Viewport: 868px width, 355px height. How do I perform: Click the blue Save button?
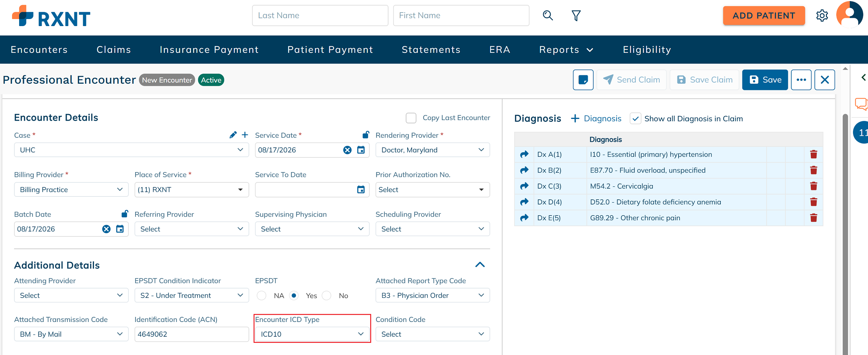tap(765, 80)
